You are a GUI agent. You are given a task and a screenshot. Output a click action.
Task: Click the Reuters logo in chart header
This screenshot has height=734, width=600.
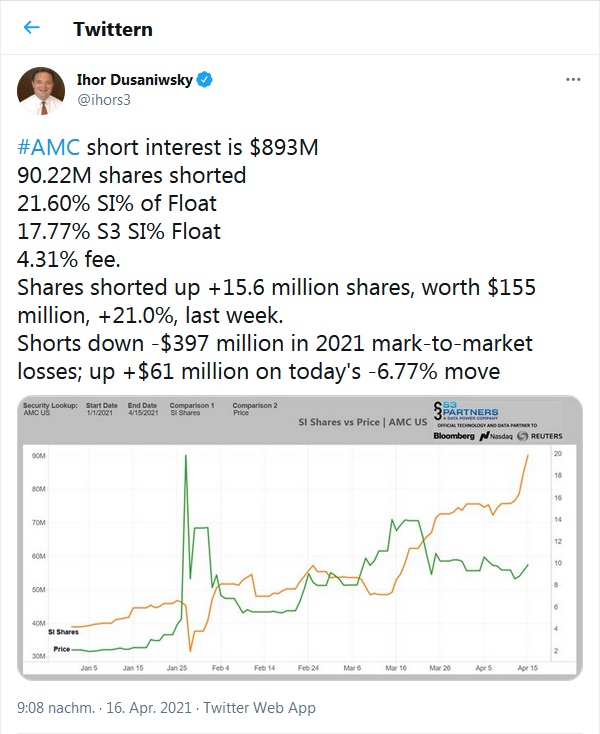pos(542,437)
